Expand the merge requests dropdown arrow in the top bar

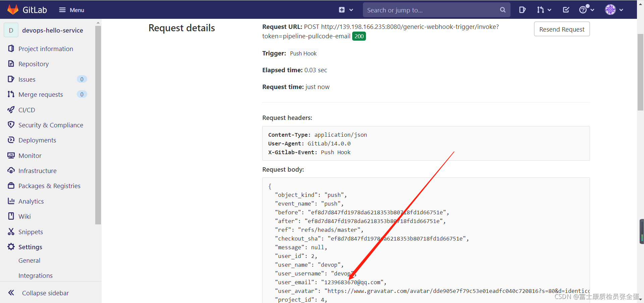click(549, 10)
